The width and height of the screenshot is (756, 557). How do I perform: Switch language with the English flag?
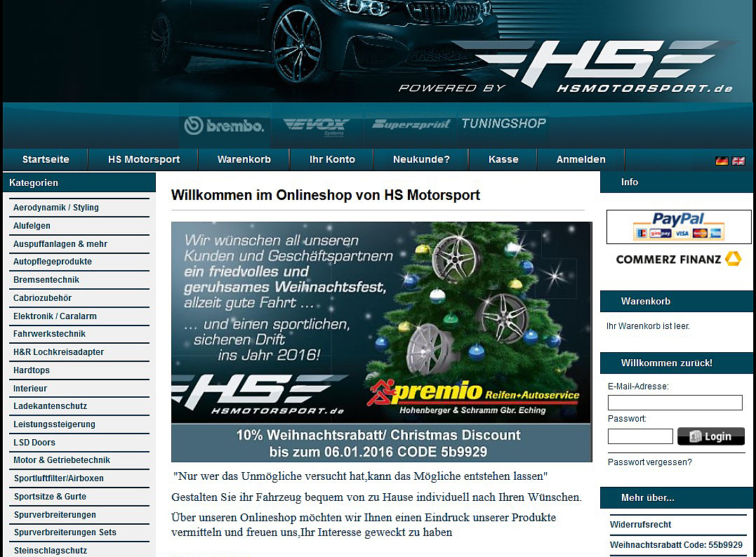pyautogui.click(x=738, y=161)
